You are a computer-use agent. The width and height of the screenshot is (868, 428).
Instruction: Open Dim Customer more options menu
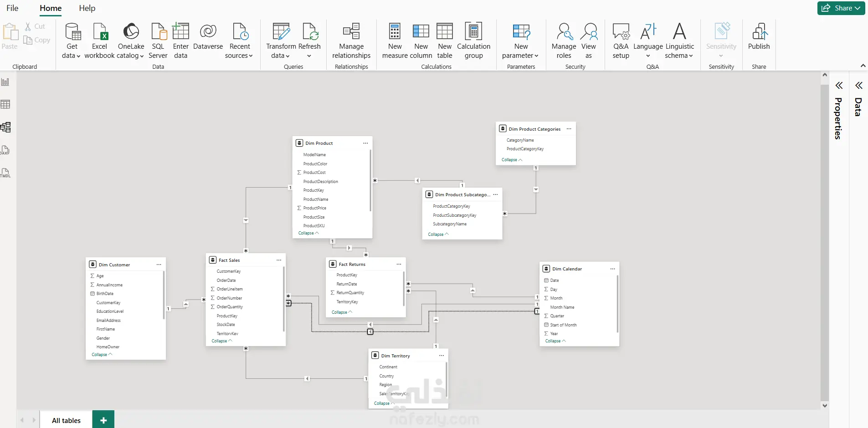(x=159, y=265)
